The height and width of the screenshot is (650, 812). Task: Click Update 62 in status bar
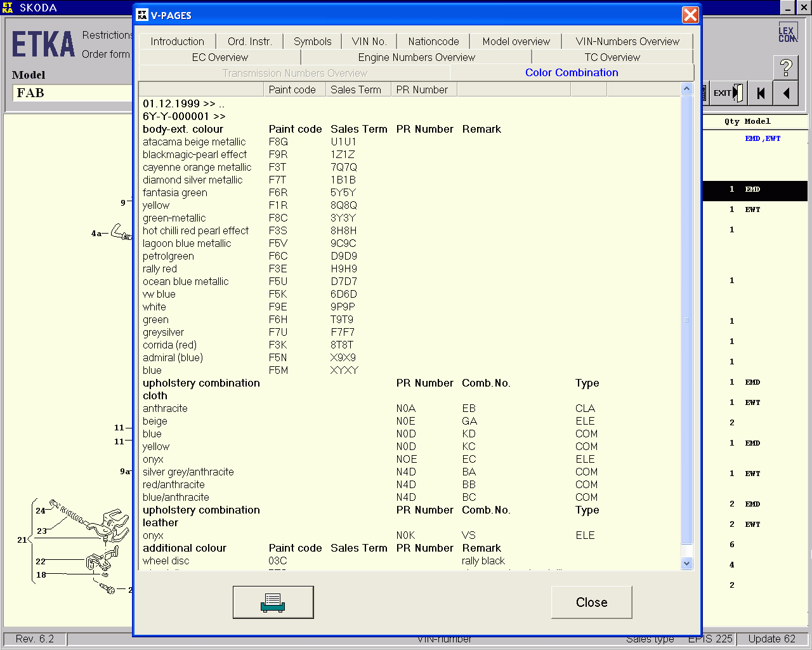(x=771, y=639)
